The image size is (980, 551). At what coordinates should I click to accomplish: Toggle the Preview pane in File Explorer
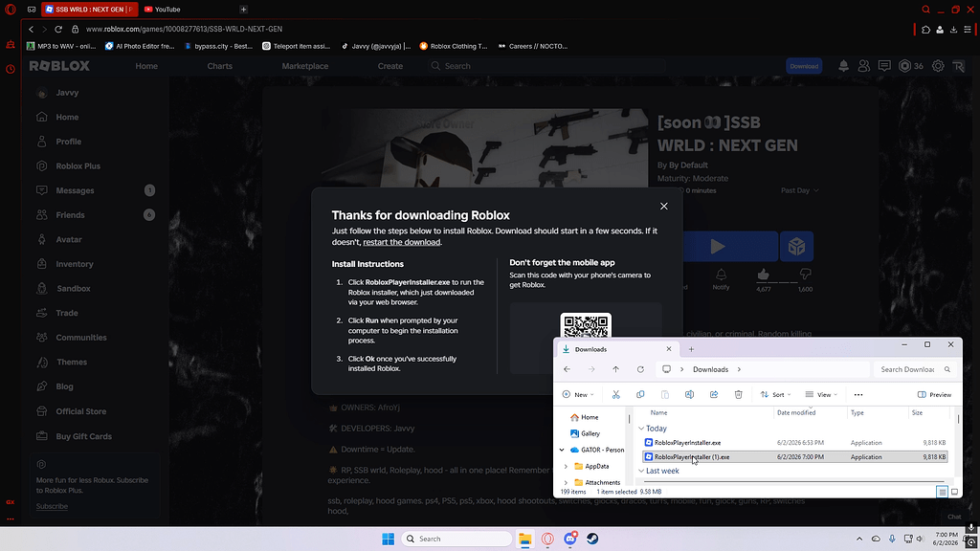[934, 394]
